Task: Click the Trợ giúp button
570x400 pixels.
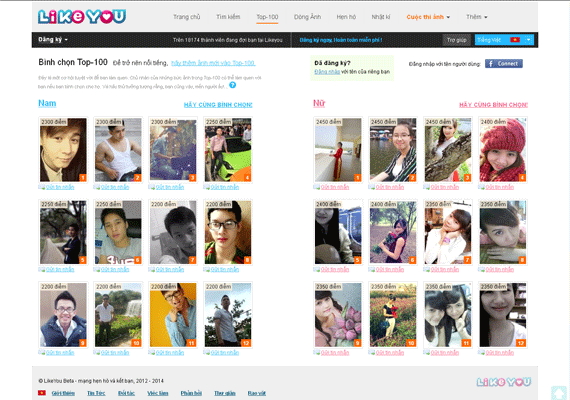Action: coord(457,40)
